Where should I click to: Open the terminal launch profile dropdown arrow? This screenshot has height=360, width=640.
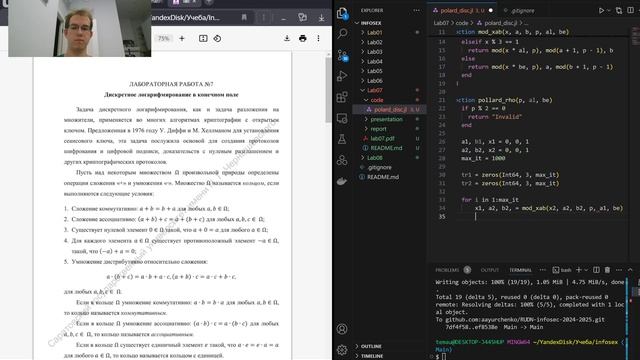click(x=586, y=270)
